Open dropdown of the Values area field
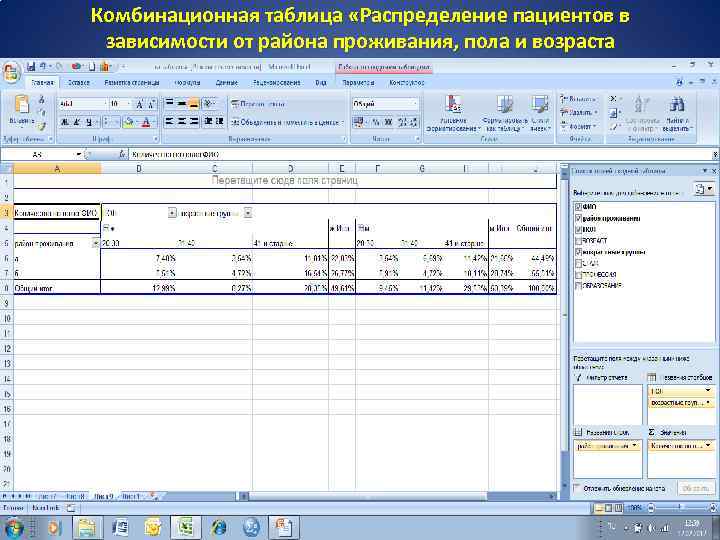The height and width of the screenshot is (540, 720). coord(708,445)
